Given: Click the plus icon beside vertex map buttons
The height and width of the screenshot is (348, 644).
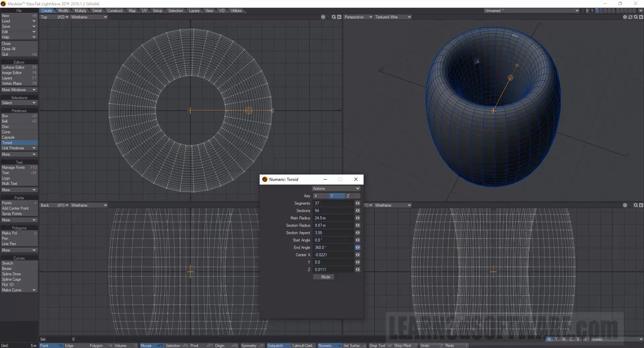Looking at the screenshot, I should tap(586, 339).
